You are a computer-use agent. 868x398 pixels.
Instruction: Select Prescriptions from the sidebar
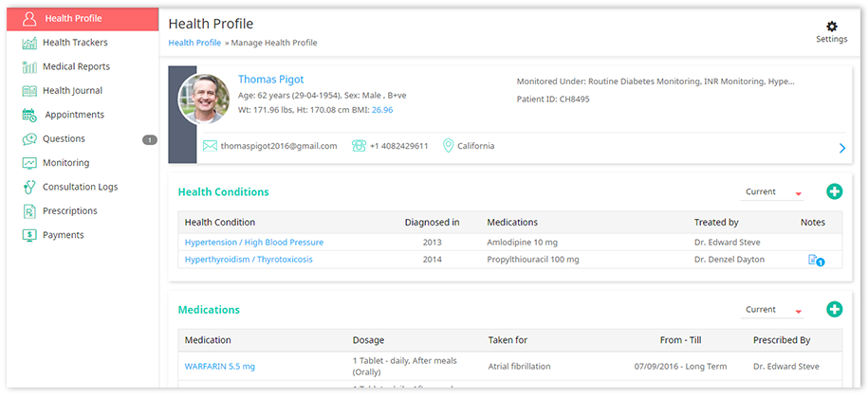coord(69,210)
